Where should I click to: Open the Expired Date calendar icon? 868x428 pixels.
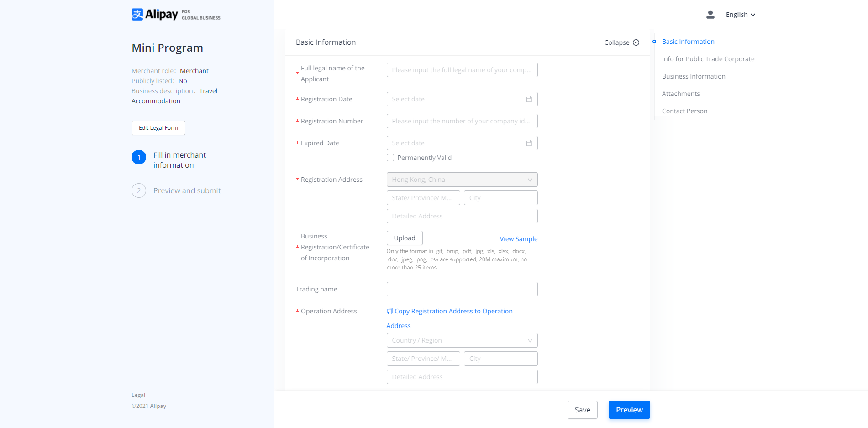pos(529,143)
